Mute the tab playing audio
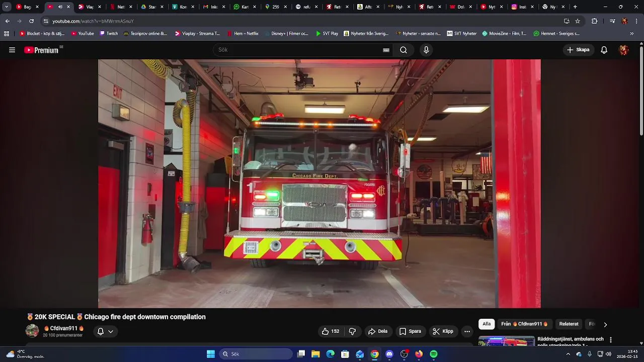Screen dimensions: 644x362 pyautogui.click(x=60, y=7)
